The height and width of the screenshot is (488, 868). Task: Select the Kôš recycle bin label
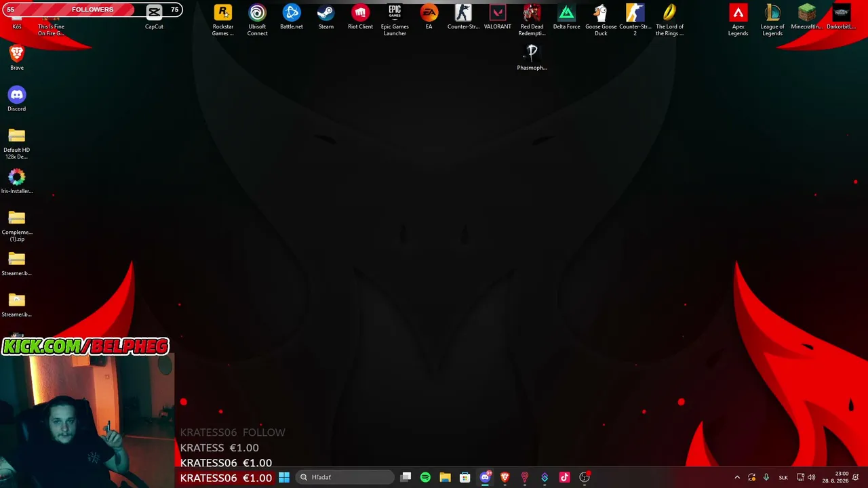[x=17, y=26]
